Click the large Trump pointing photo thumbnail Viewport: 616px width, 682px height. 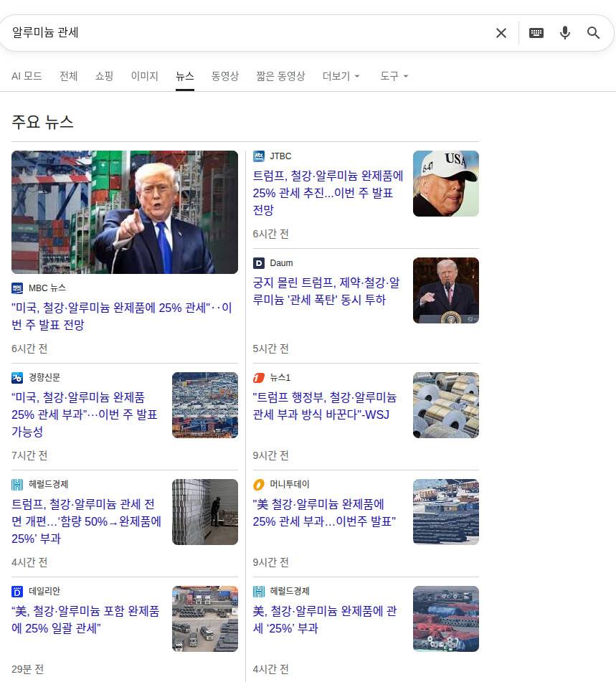(125, 212)
